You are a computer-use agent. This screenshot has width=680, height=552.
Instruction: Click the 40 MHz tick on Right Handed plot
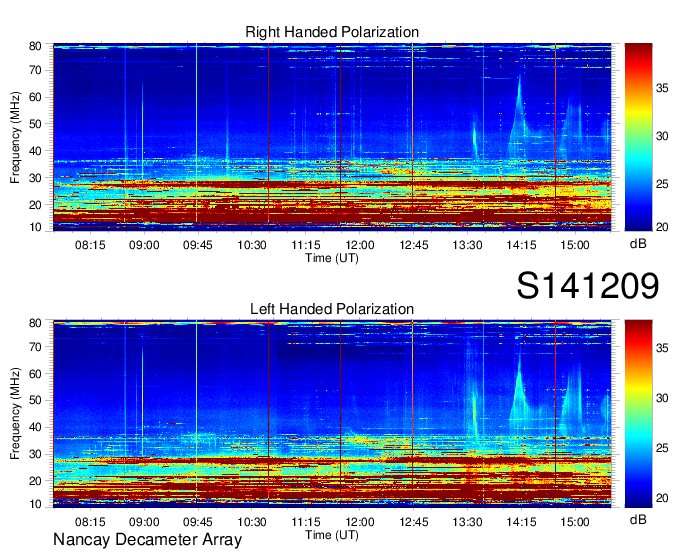35,151
